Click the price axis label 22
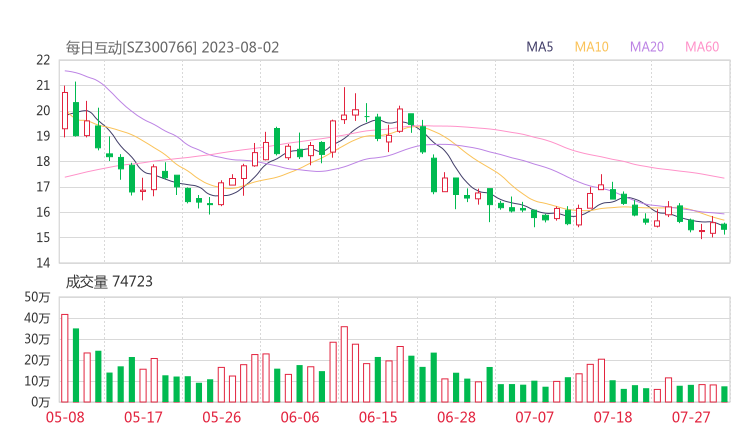This screenshot has width=740, height=440. pyautogui.click(x=43, y=60)
